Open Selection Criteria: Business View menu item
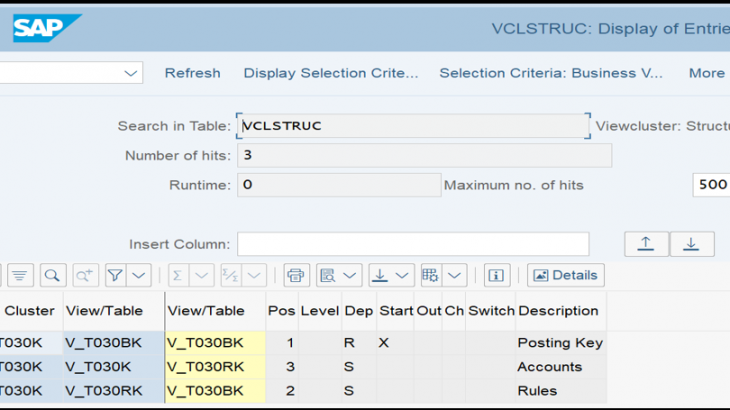This screenshot has width=730, height=410. coord(551,73)
